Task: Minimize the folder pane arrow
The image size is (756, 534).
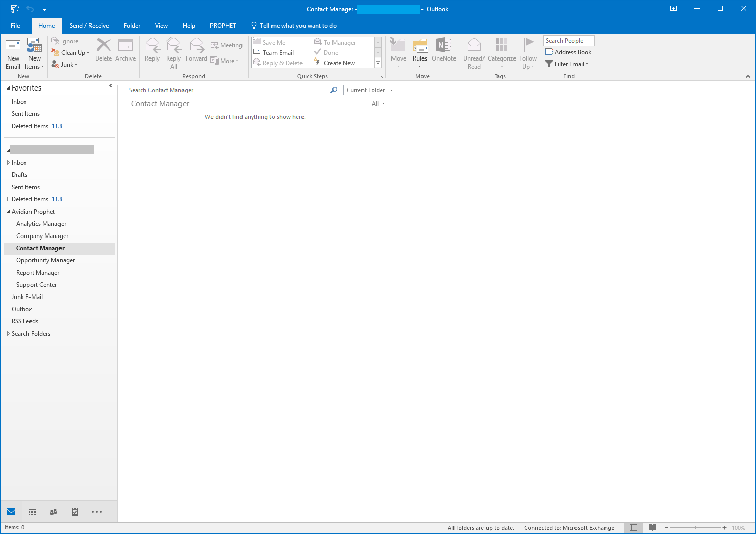Action: pyautogui.click(x=111, y=86)
